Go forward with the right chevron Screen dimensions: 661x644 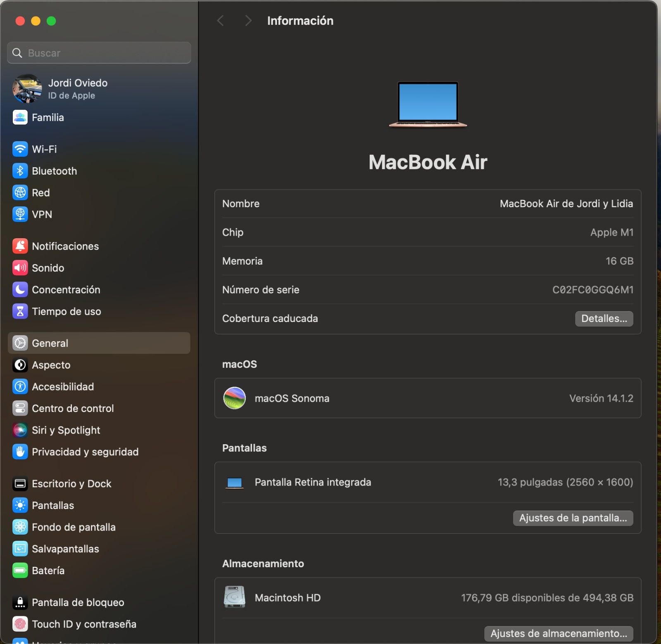point(248,21)
